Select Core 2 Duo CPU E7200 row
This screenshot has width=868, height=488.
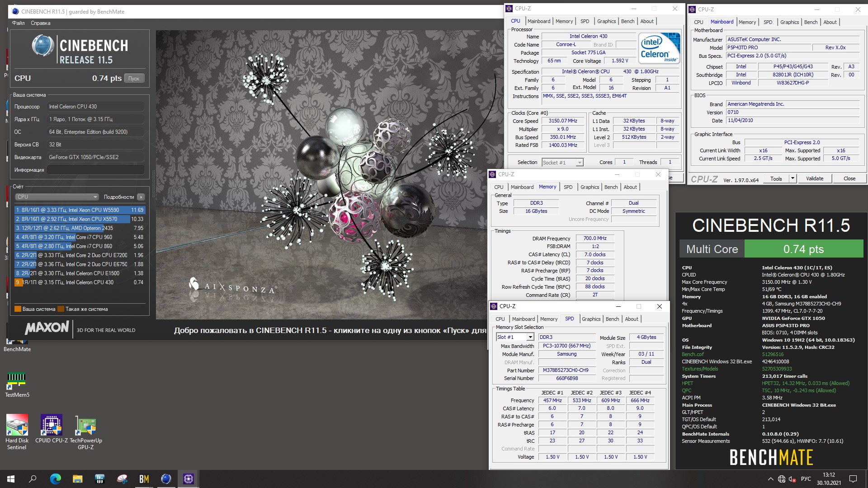pyautogui.click(x=80, y=255)
